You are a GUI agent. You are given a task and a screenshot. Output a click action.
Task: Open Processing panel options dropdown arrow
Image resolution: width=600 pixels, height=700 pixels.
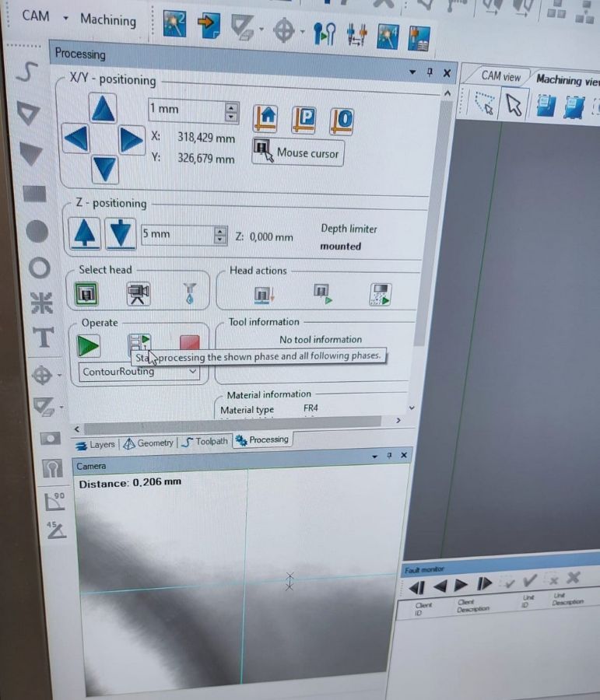pos(412,72)
